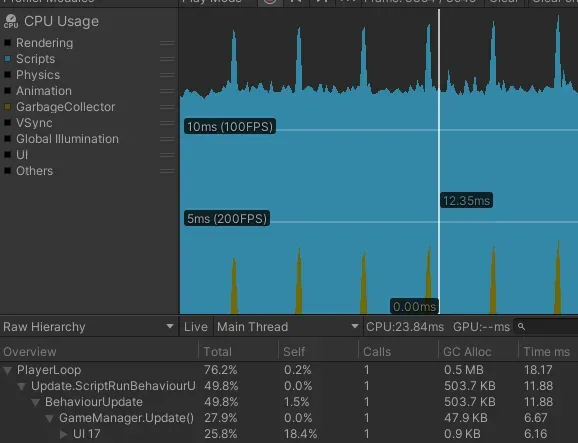The width and height of the screenshot is (578, 443).
Task: Click the 0.9 KB GC Alloc value
Action: coord(462,434)
